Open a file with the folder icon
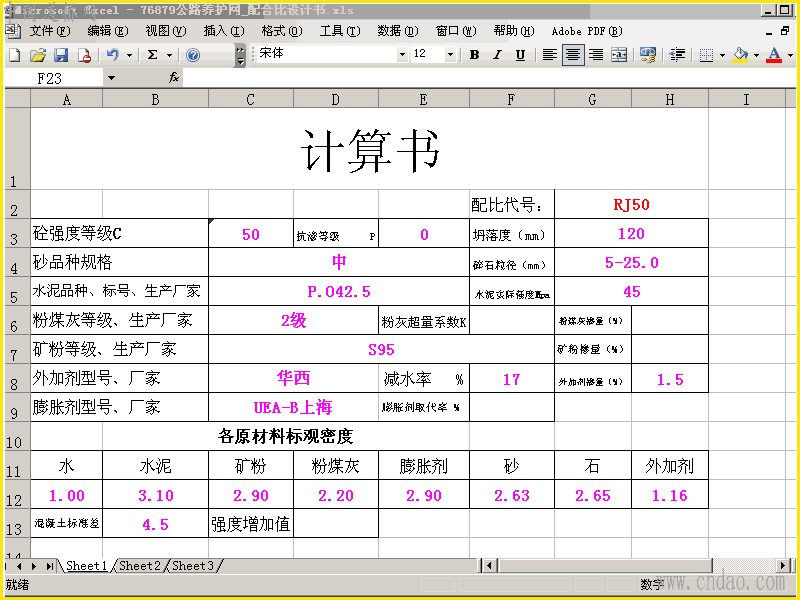800x600 pixels. click(x=38, y=55)
